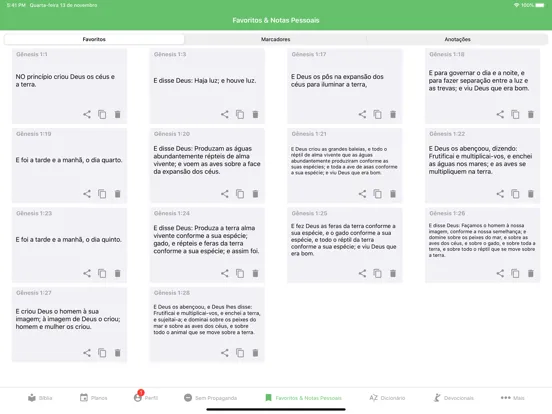Screen dimensions: 552x414
Task: Select Sem Propaganda option
Action: tap(211, 398)
